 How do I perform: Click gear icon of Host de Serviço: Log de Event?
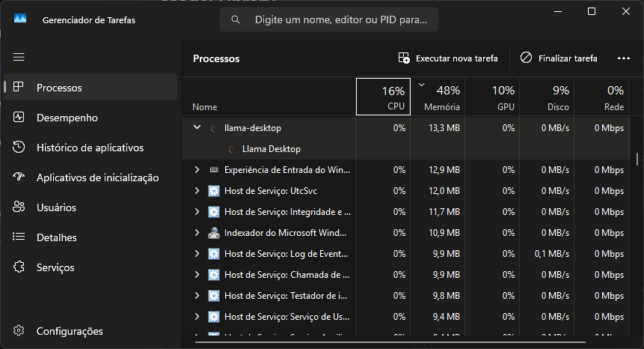pyautogui.click(x=214, y=254)
